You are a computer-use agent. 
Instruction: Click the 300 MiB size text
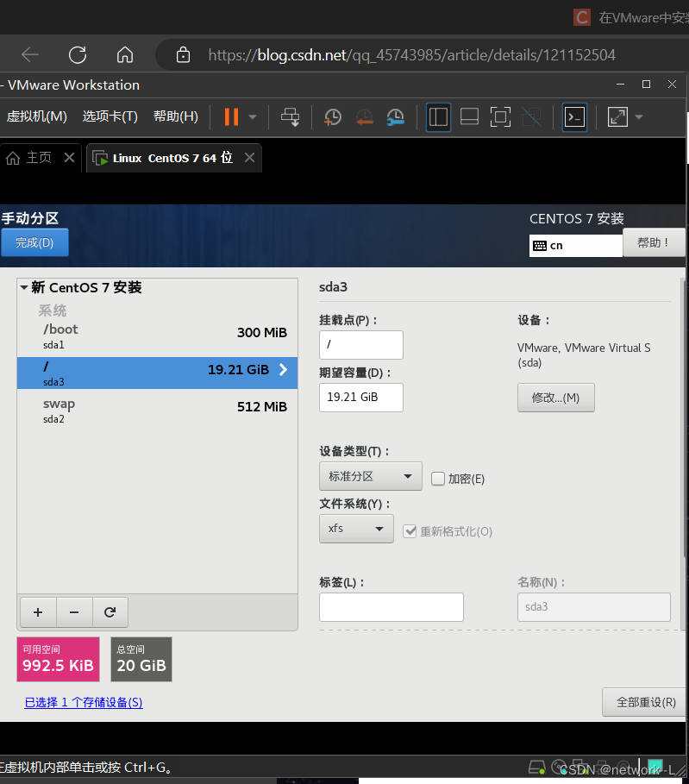(x=262, y=333)
